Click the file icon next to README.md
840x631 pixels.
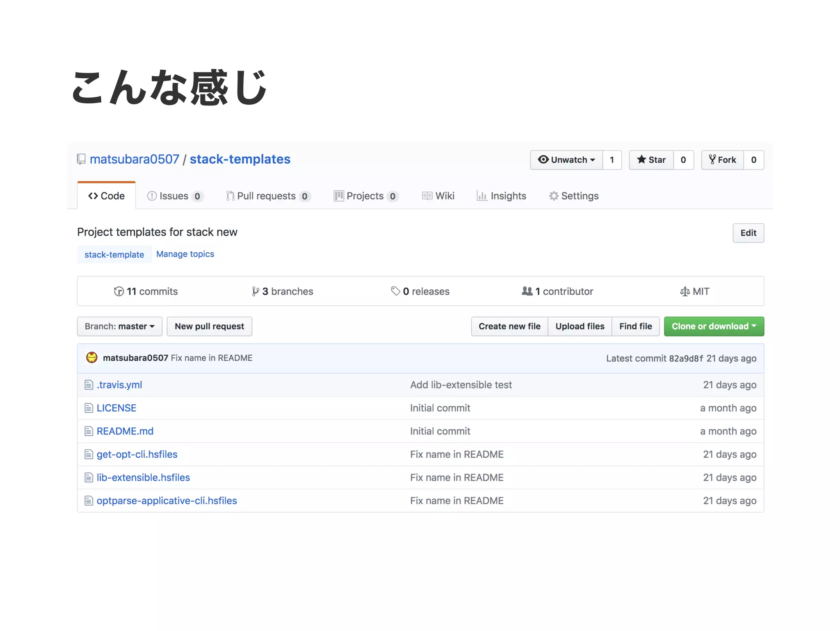tap(89, 431)
